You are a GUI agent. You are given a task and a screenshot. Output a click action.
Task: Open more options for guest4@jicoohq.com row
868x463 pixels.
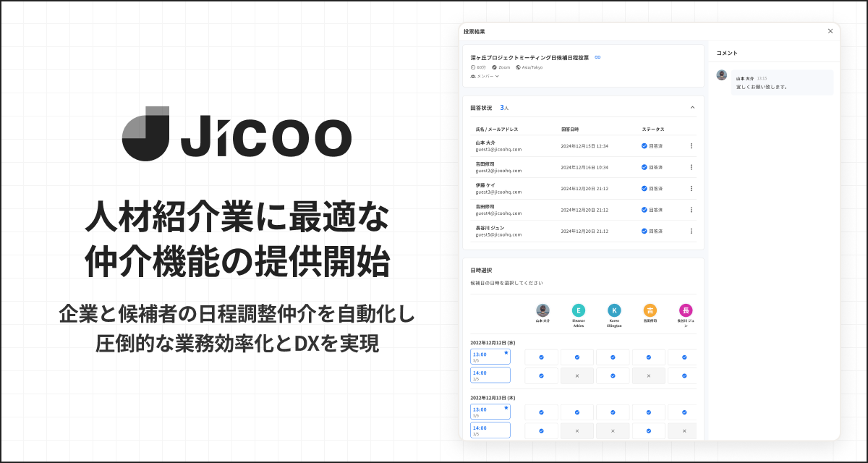691,210
